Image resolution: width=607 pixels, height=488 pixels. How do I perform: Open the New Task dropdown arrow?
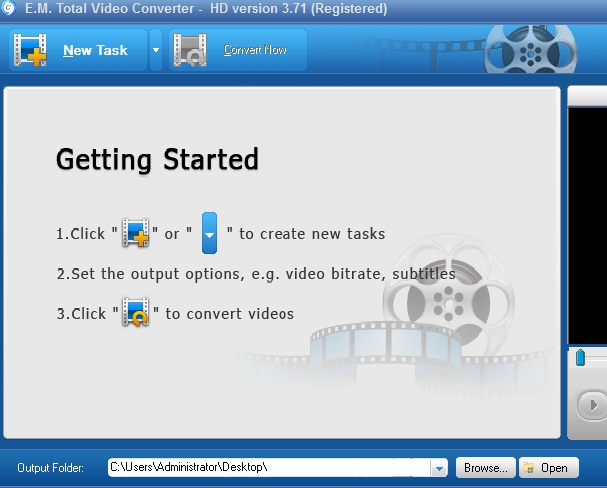[x=156, y=50]
